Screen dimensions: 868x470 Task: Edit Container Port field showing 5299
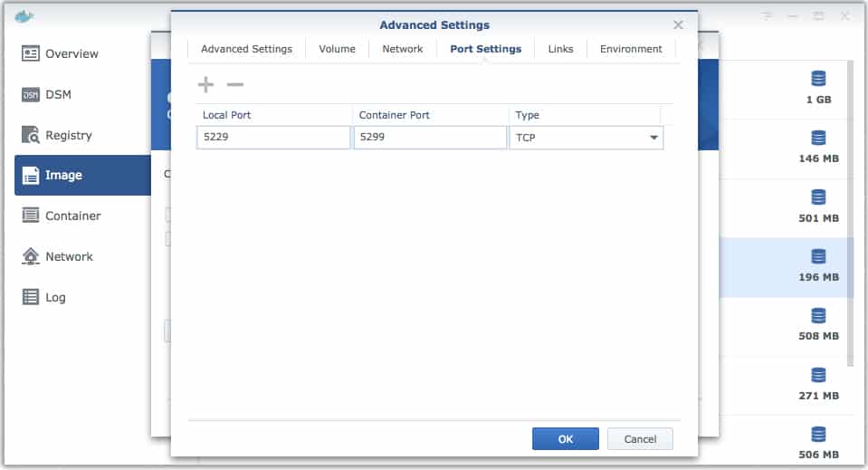pyautogui.click(x=430, y=138)
